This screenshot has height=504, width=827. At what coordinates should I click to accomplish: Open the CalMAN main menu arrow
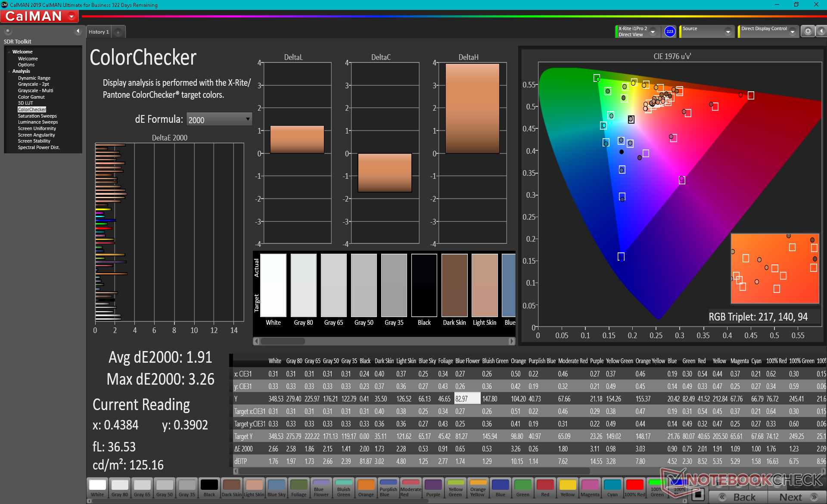[x=72, y=16]
